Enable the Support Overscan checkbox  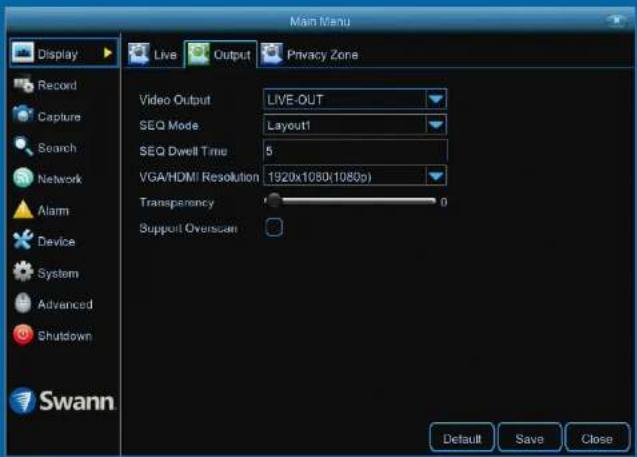coord(274,227)
